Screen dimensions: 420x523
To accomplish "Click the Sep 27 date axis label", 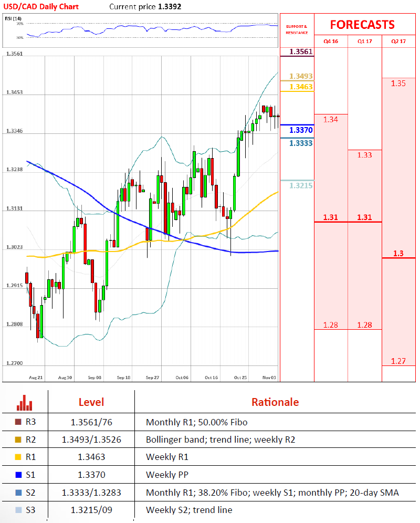I will coord(152,378).
